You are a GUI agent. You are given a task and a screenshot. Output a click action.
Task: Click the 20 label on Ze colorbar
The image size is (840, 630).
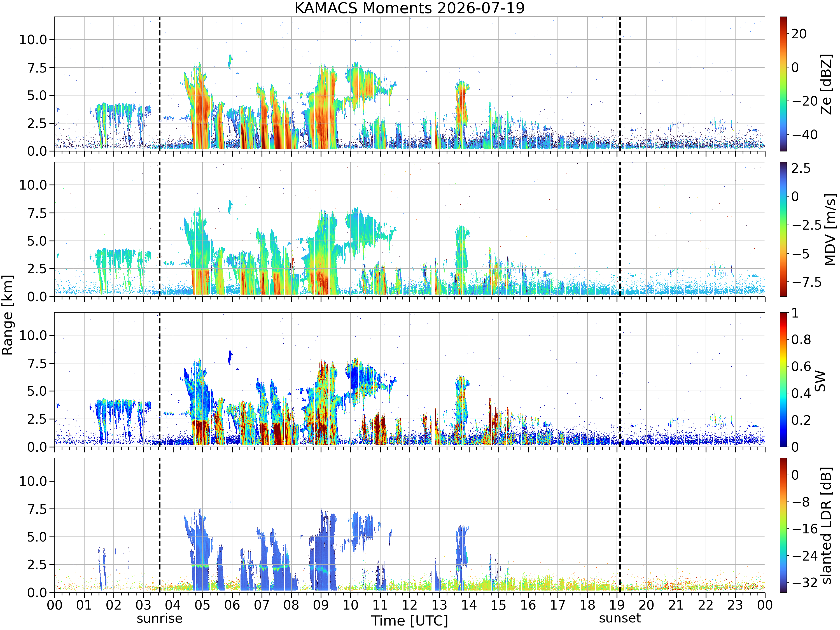tap(799, 34)
